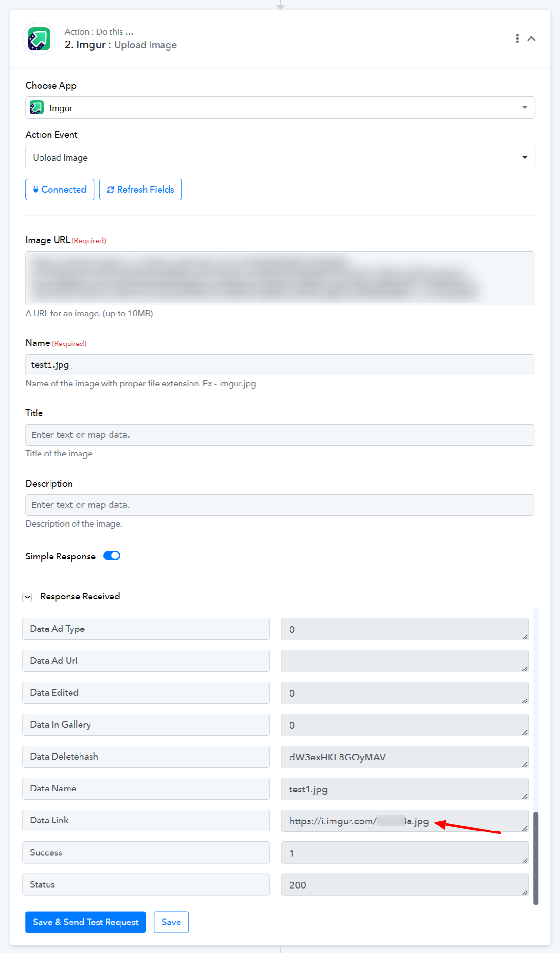This screenshot has height=953, width=560.
Task: Click the Imgur app logo in header
Action: click(39, 39)
